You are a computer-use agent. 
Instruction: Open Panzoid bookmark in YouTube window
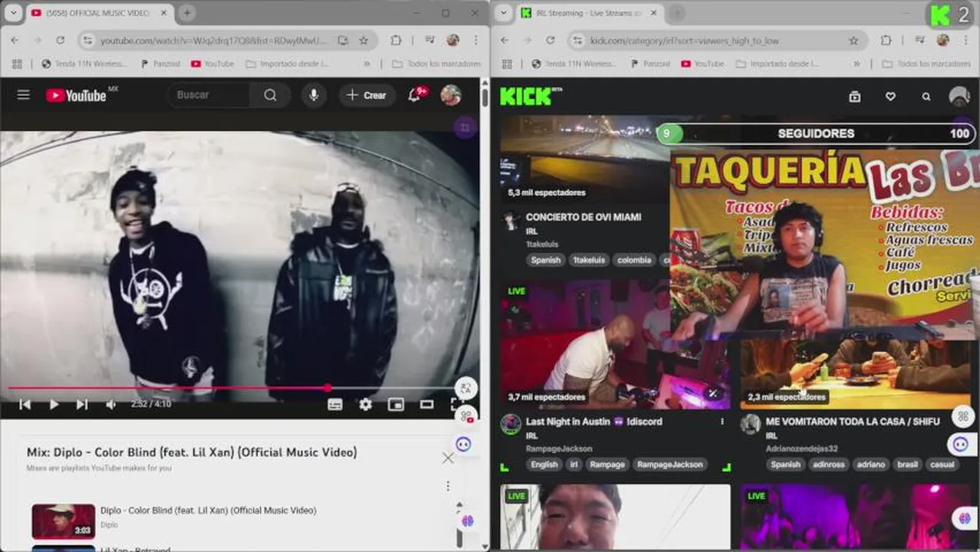tap(159, 64)
